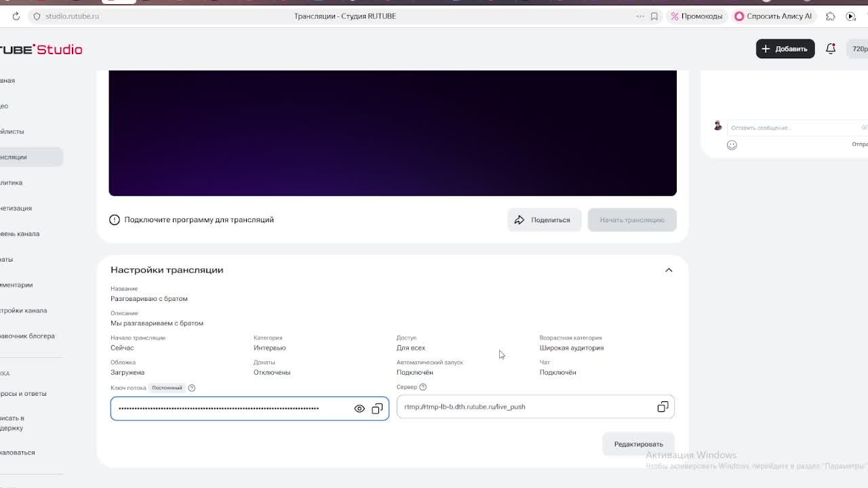Open notifications bell in RUTUBE Studio
The height and width of the screenshot is (488, 868).
click(831, 49)
